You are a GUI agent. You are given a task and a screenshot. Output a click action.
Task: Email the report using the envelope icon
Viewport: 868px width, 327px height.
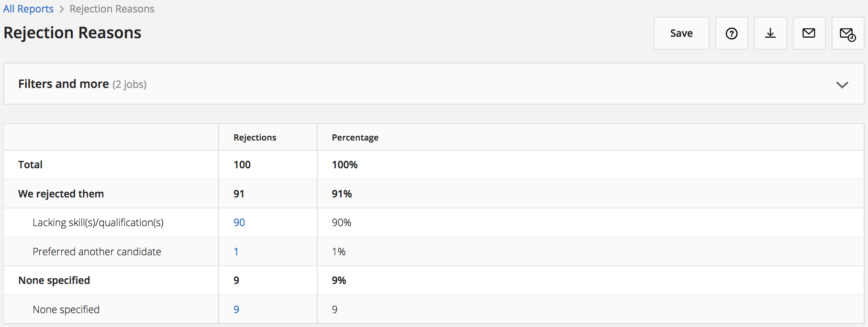(809, 33)
